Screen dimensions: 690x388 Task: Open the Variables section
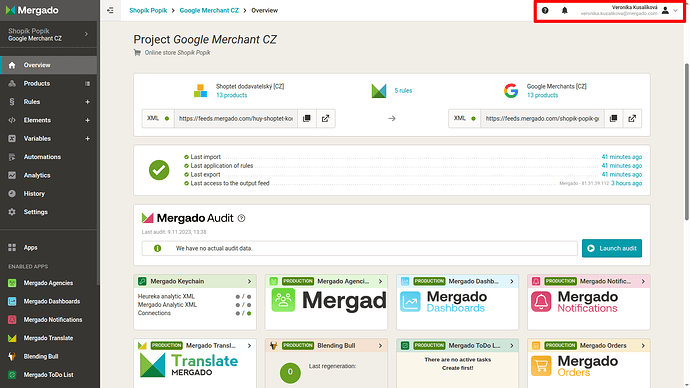37,139
